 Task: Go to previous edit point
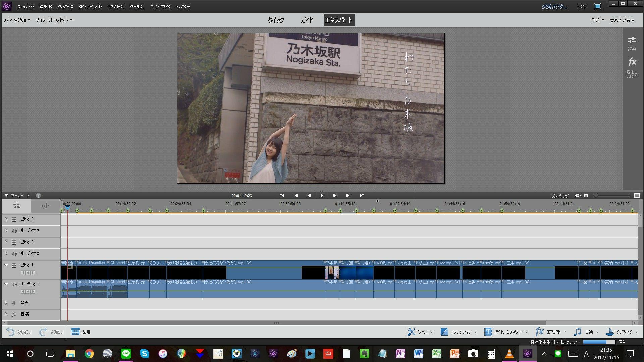click(296, 195)
